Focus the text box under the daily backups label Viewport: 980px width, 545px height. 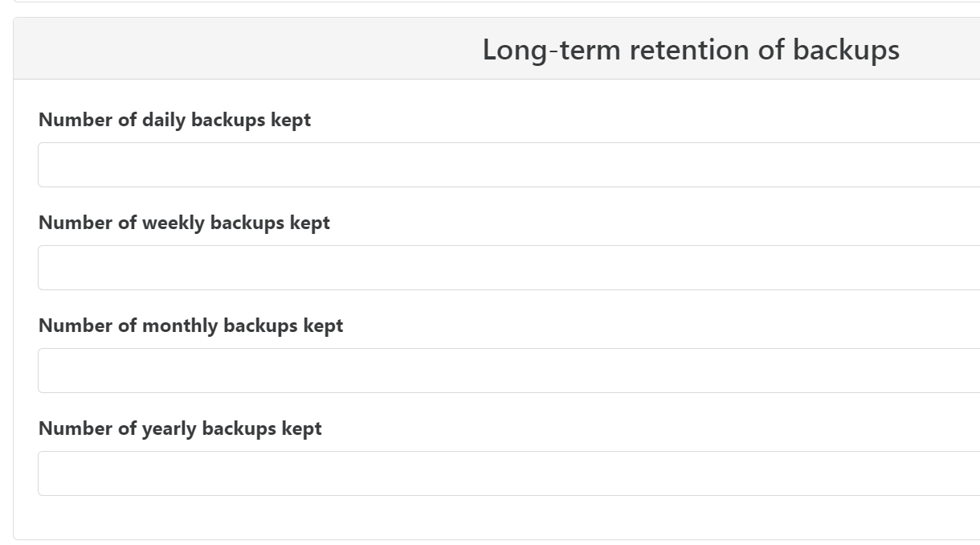[x=508, y=165]
